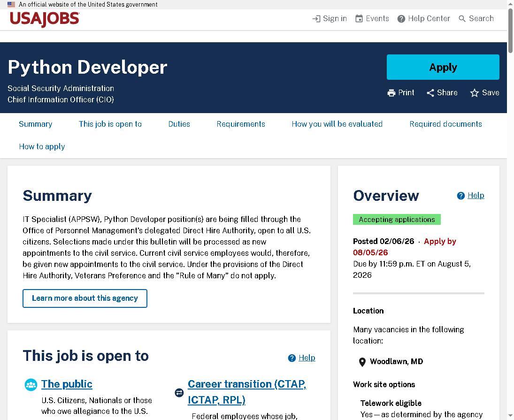This screenshot has height=420, width=514.
Task: Click the Sign in arrow icon
Action: coord(316,19)
